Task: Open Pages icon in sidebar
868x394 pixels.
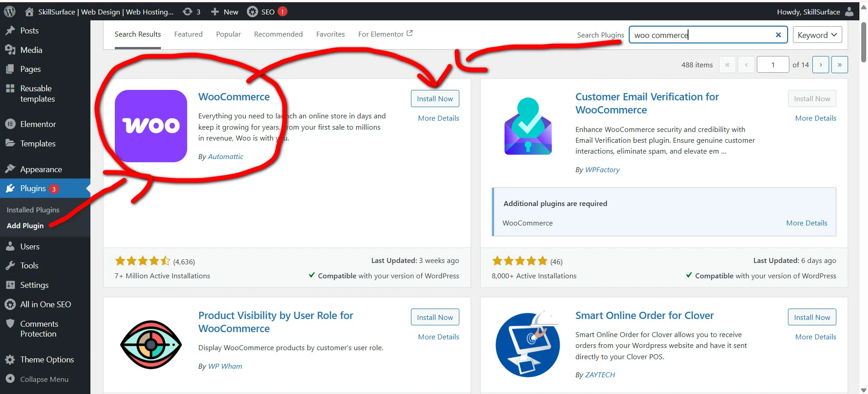Action: [10, 69]
